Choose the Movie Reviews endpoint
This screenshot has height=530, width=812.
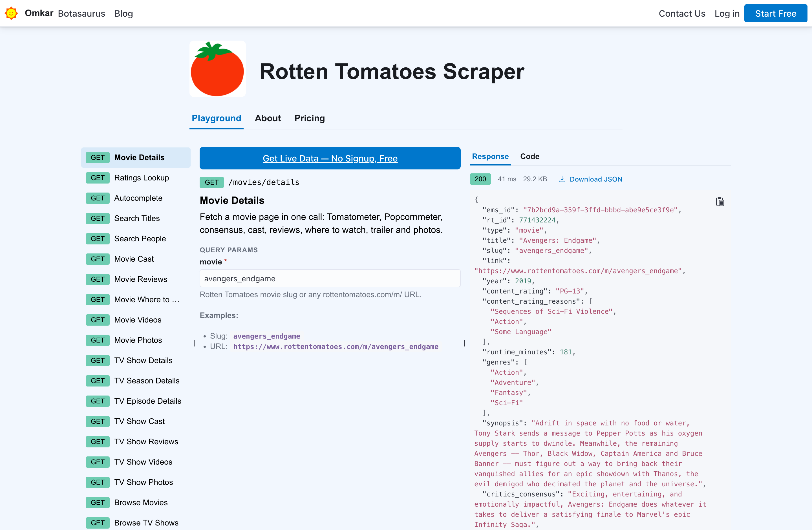136,279
